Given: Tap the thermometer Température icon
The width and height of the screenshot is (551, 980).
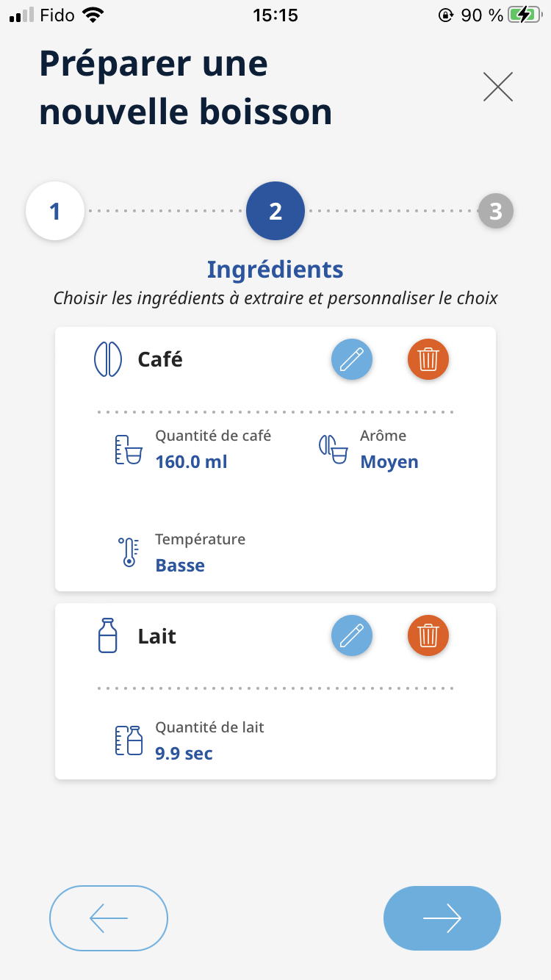Looking at the screenshot, I should coord(129,552).
